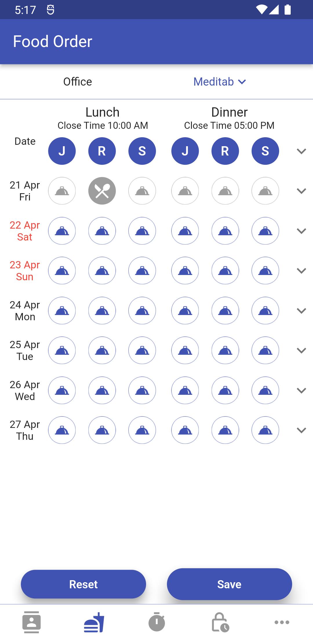
Task: Open the food order tab icon
Action: coord(94,622)
